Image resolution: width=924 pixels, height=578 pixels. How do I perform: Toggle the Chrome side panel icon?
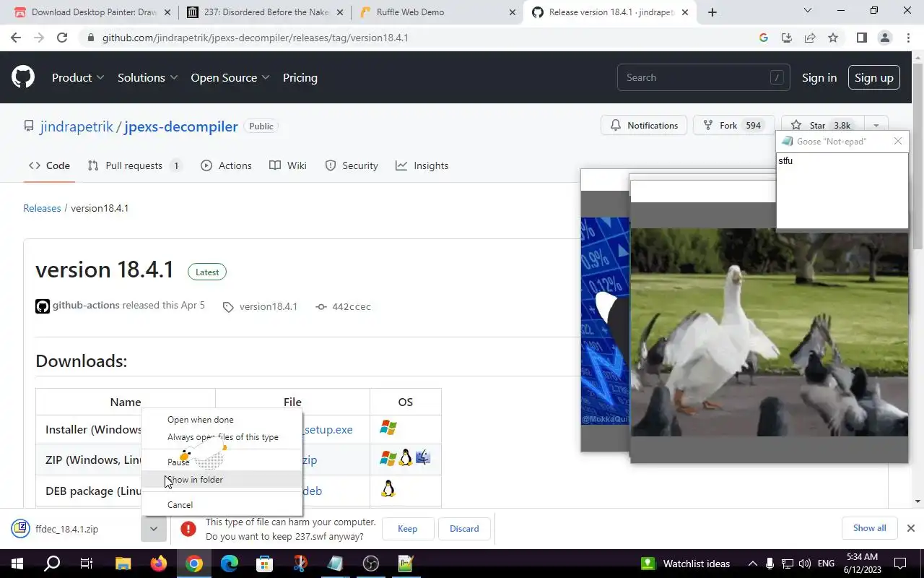(861, 38)
